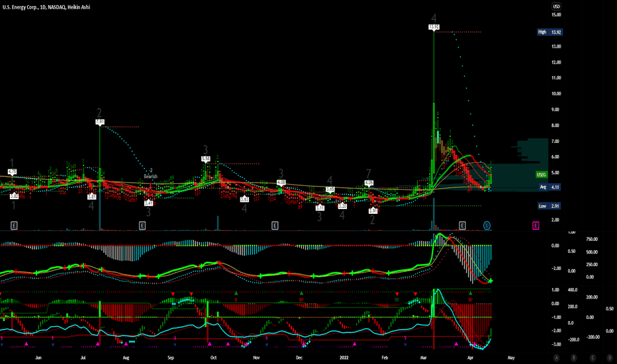The width and height of the screenshot is (617, 364).
Task: Click the 3.20 pivot low label
Action: (342, 206)
